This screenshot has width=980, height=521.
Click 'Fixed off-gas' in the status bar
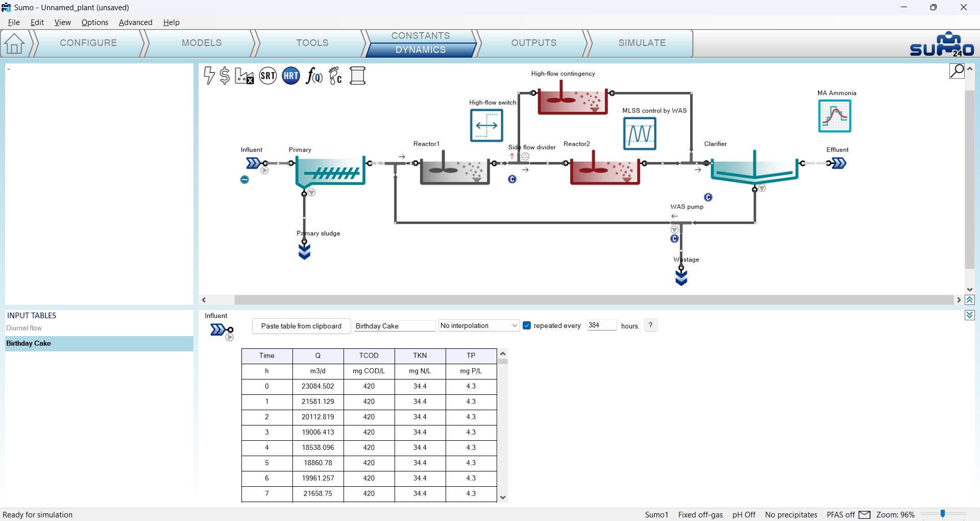tap(700, 515)
